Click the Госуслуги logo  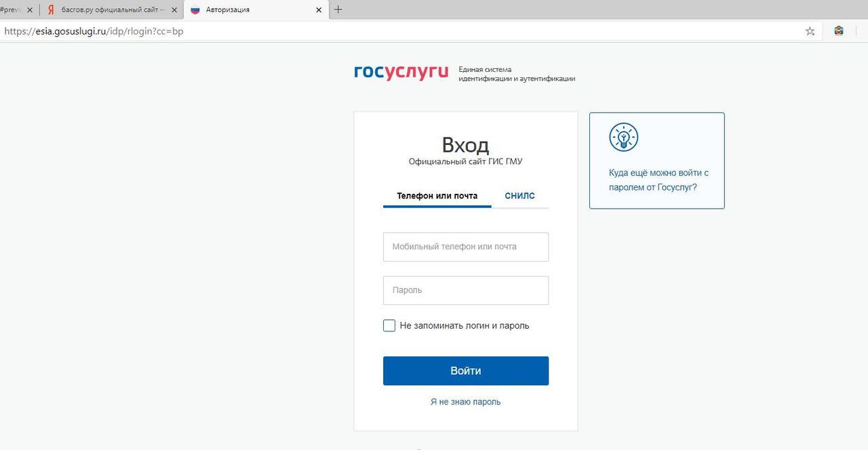tap(401, 73)
